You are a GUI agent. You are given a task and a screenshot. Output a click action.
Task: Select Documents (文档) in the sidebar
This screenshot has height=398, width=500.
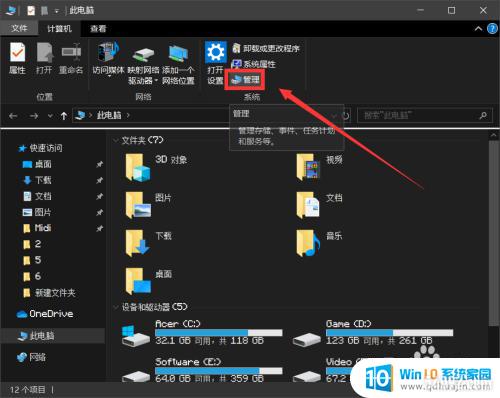click(37, 196)
